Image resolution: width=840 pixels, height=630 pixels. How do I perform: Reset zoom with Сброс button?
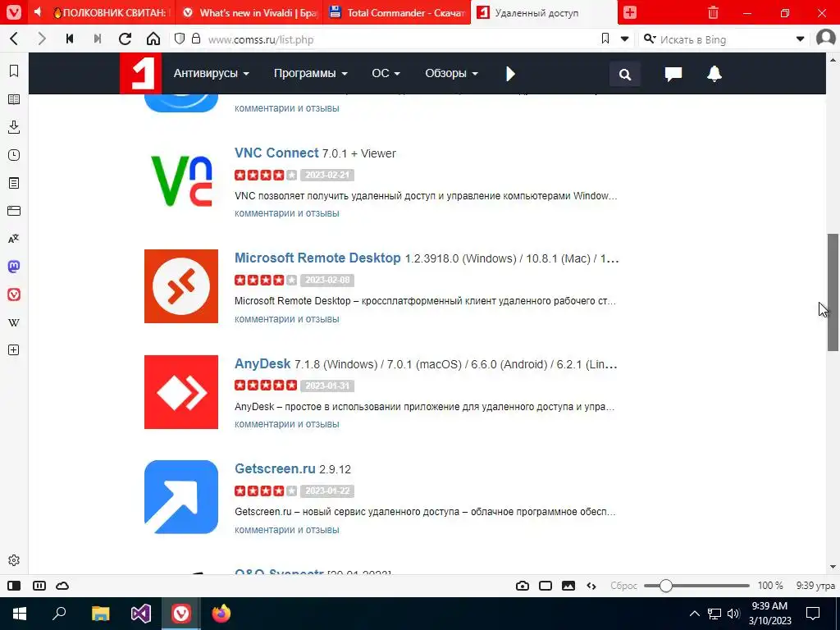click(623, 586)
